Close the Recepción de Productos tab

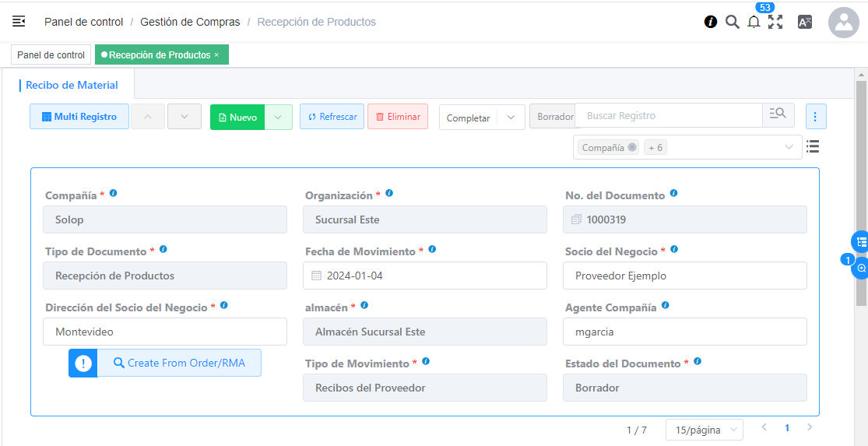pos(216,55)
